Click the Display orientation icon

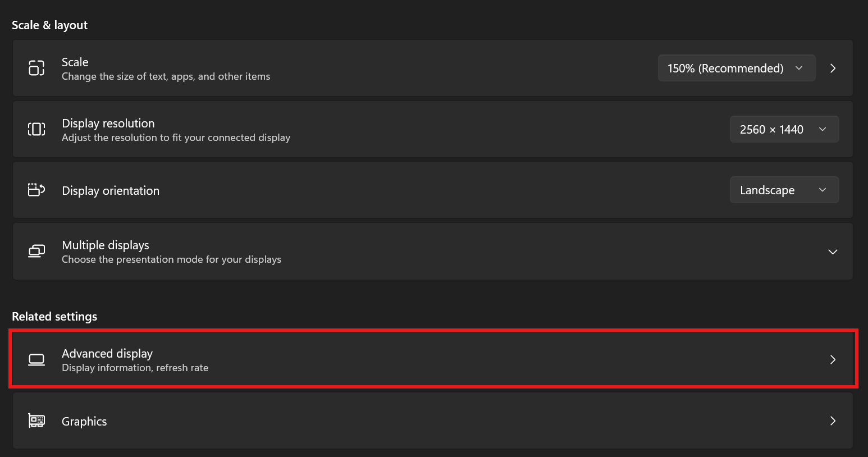[x=36, y=190]
